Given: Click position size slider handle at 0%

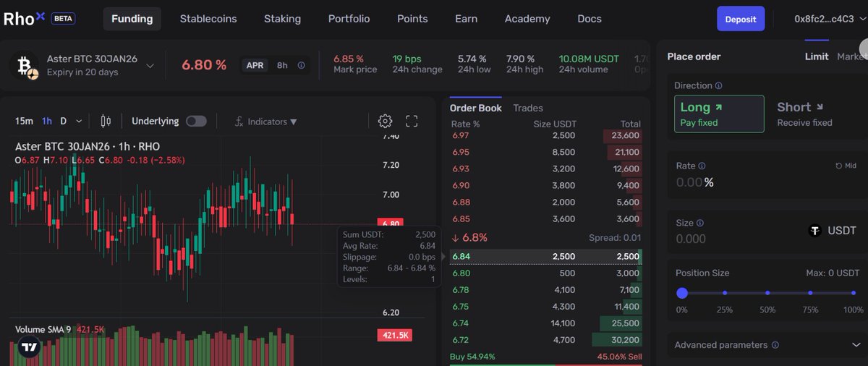Looking at the screenshot, I should (681, 293).
